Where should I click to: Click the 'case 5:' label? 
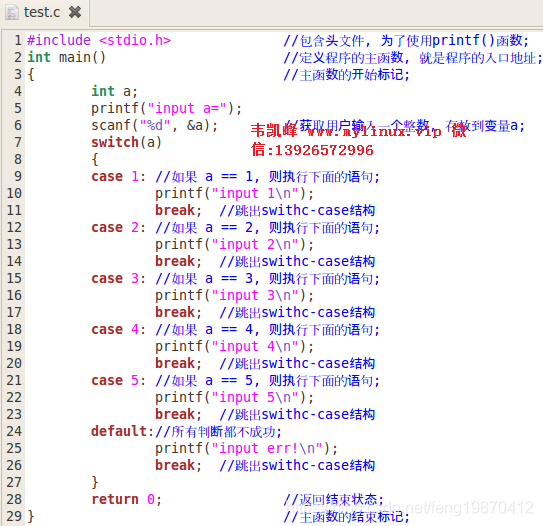[x=119, y=380]
